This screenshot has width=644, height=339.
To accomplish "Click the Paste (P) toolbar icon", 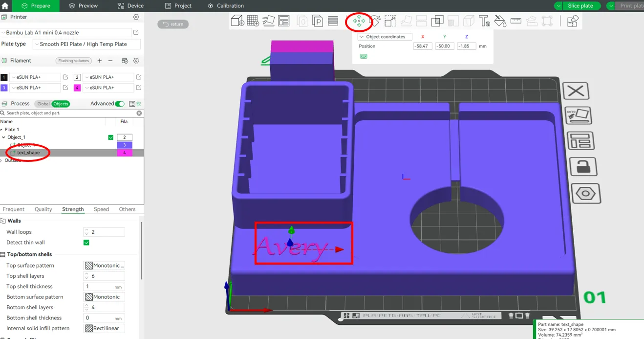I will click(x=318, y=21).
